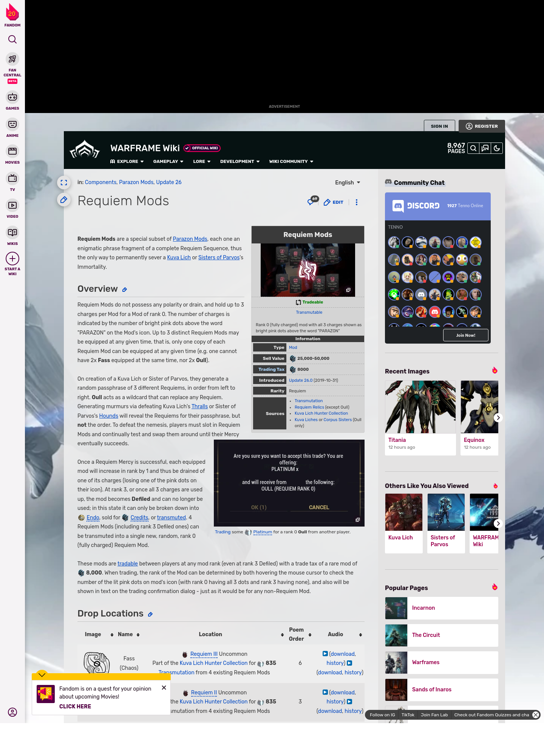The width and height of the screenshot is (544, 756).
Task: Click the Sign In button
Action: (439, 126)
